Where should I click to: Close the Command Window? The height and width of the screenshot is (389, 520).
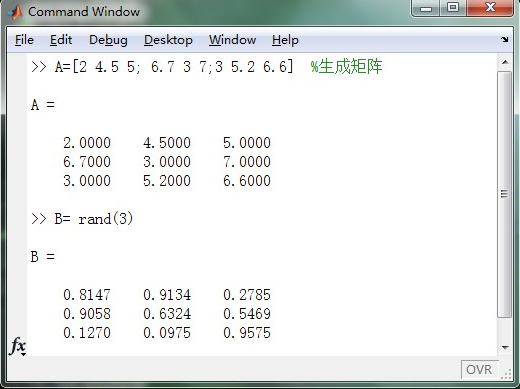pos(490,8)
